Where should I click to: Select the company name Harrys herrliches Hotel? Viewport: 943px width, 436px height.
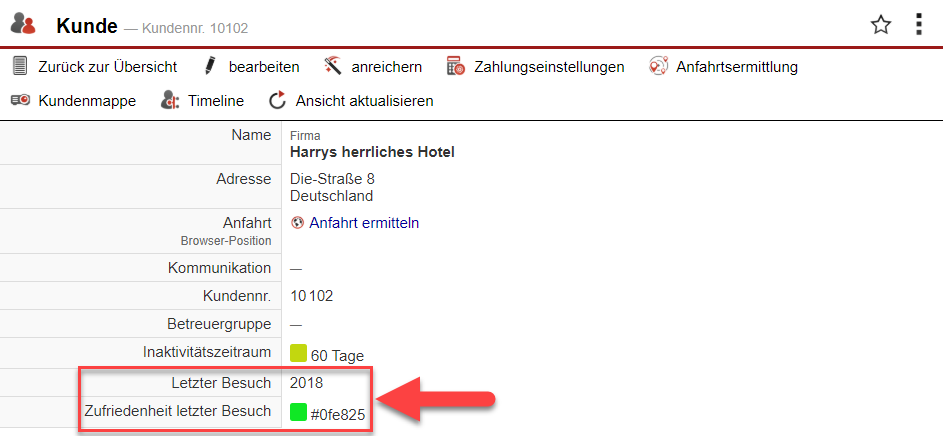tap(372, 153)
